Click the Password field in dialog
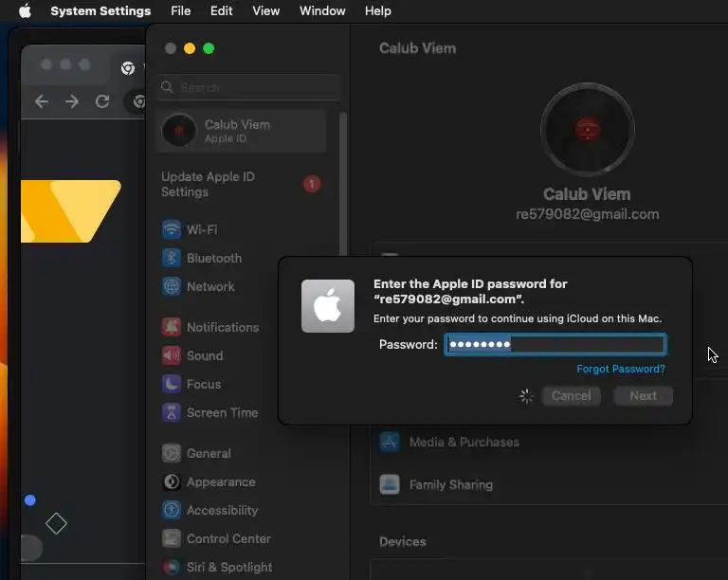The height and width of the screenshot is (580, 728). pos(555,345)
